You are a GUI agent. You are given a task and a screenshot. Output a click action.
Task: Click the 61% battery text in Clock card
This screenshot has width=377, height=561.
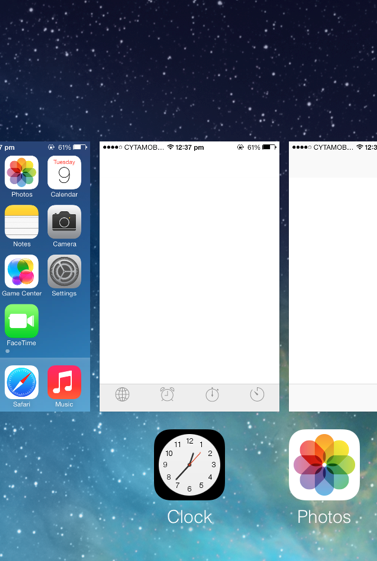254,147
